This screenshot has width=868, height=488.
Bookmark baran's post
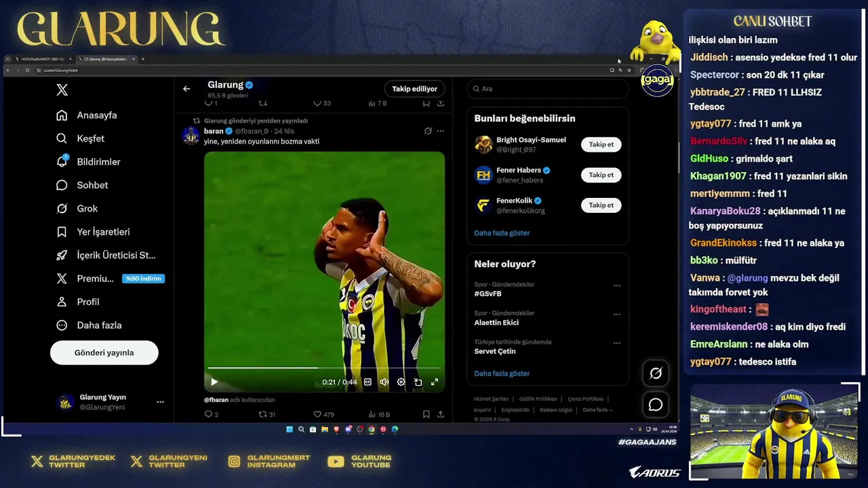(x=426, y=414)
